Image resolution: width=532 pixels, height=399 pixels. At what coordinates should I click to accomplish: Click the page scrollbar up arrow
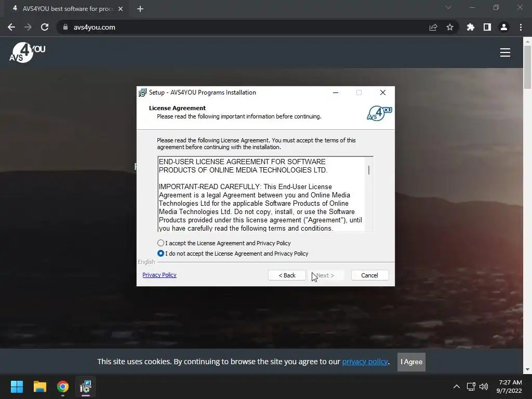click(x=527, y=41)
